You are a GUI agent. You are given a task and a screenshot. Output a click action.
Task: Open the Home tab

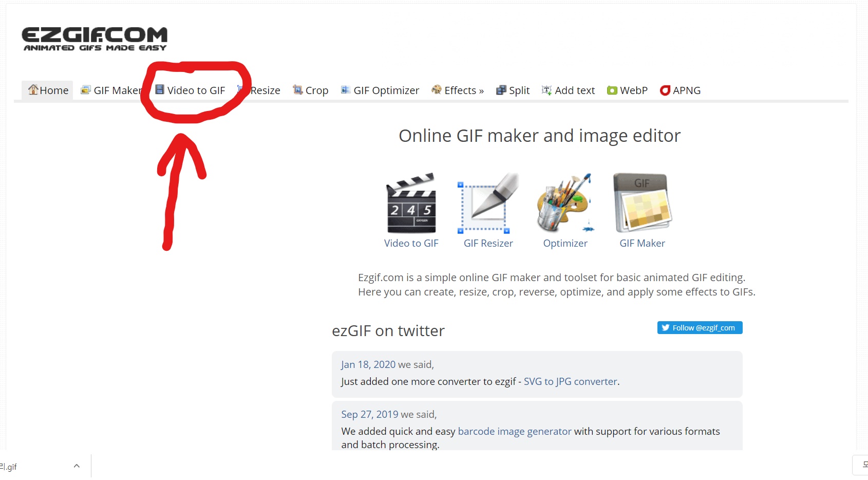pyautogui.click(x=47, y=90)
